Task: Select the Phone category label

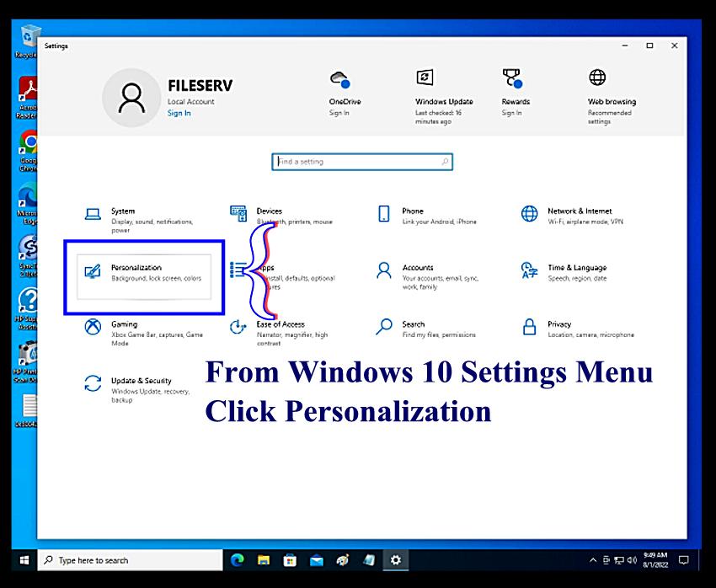Action: click(x=413, y=211)
